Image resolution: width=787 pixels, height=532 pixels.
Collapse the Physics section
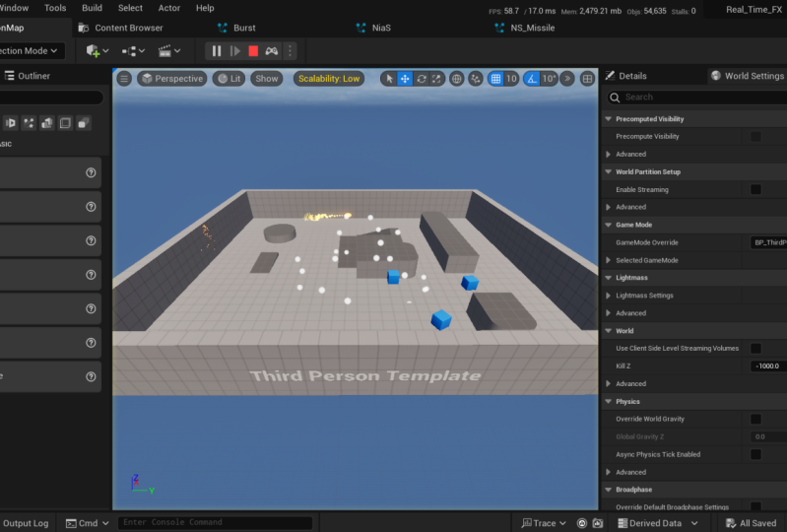point(609,402)
